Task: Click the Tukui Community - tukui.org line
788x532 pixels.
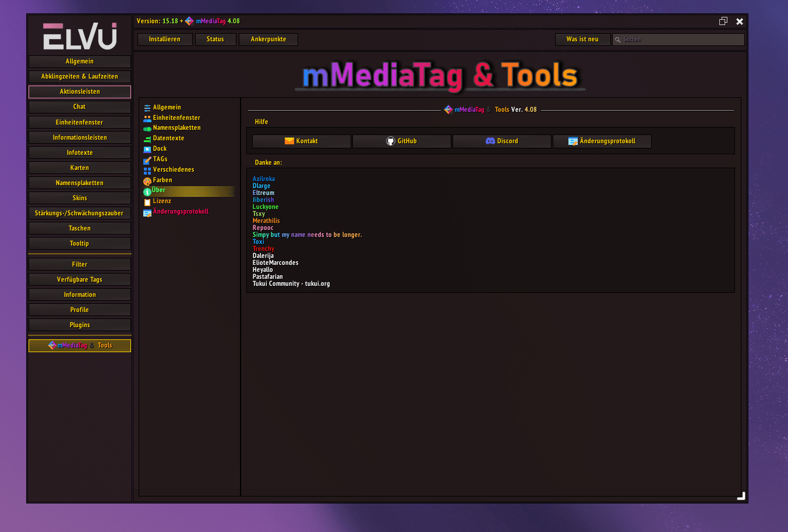Action: tap(291, 284)
